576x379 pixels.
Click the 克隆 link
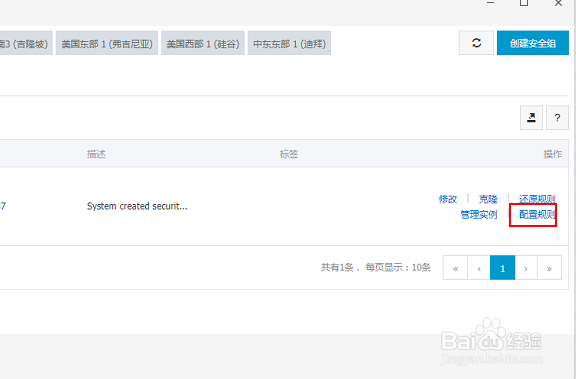point(488,199)
